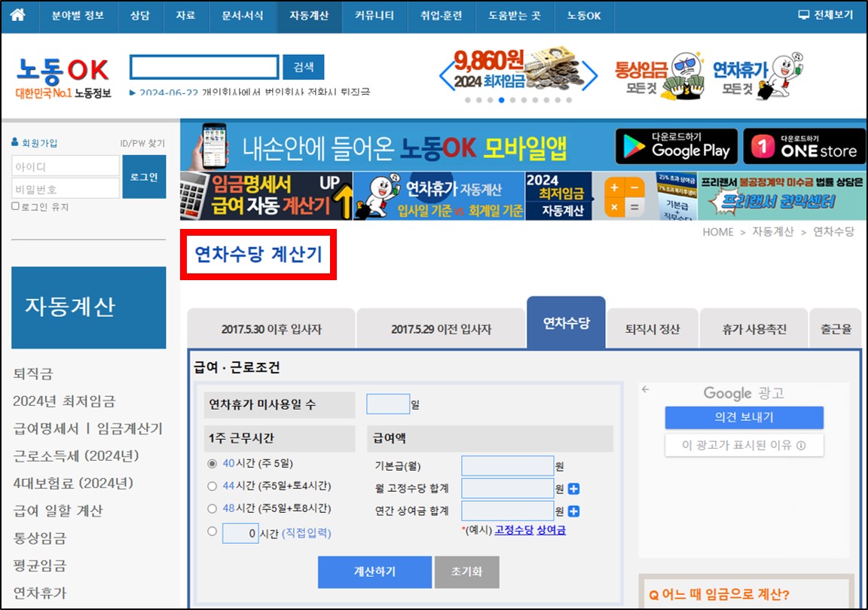
Task: Select a carousel dot under the wage banner
Action: 501,100
